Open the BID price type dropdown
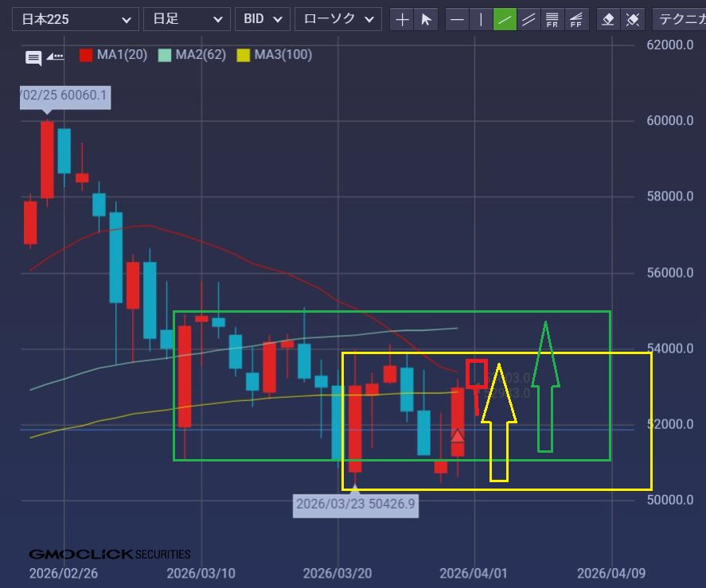 (262, 19)
